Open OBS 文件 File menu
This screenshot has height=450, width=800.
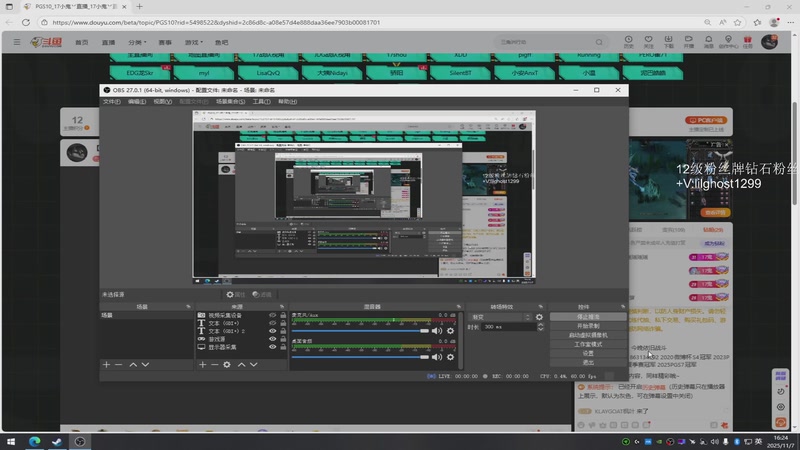(x=112, y=102)
